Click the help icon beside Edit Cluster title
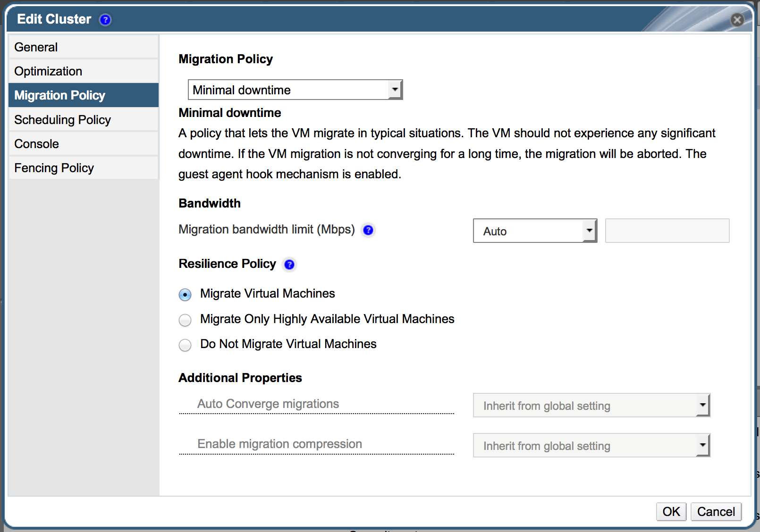Viewport: 760px width, 532px height. tap(105, 20)
